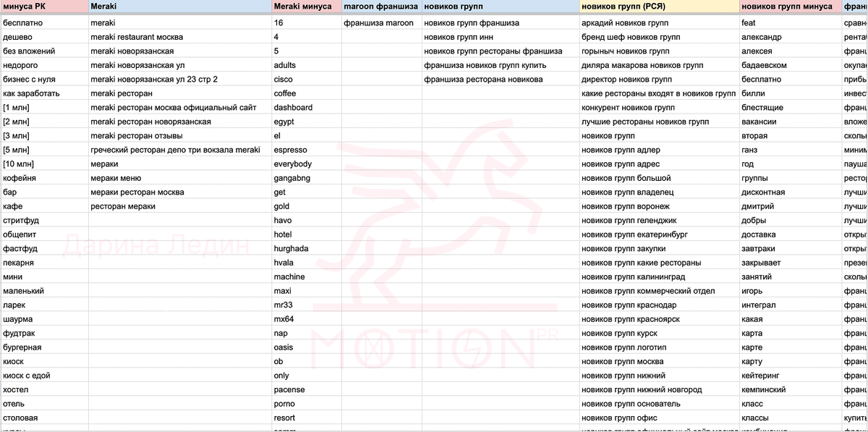Viewport: 868px width, 432px height.
Task: Select cell 'франшиза ресторана новикова'
Action: click(x=500, y=80)
